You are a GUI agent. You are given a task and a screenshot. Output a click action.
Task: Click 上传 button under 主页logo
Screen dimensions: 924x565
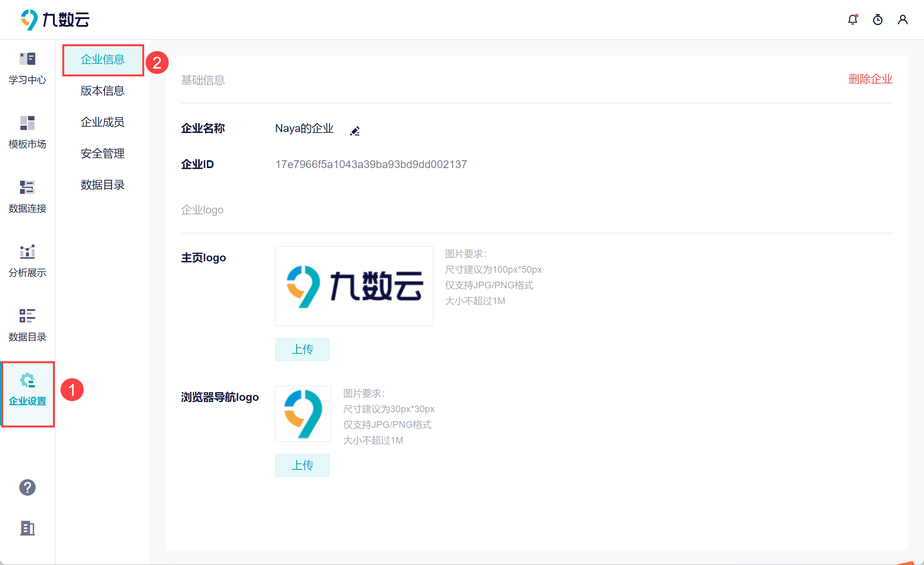[x=302, y=349]
